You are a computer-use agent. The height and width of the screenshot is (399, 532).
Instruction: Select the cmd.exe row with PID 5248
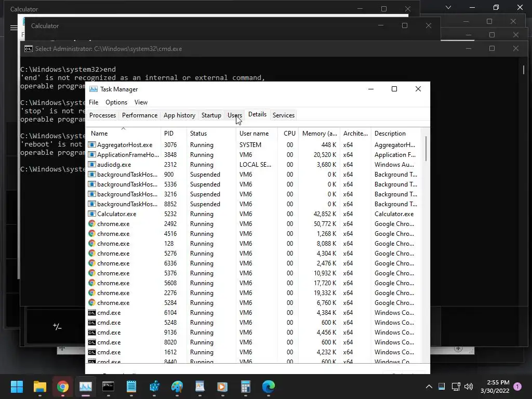coord(254,322)
